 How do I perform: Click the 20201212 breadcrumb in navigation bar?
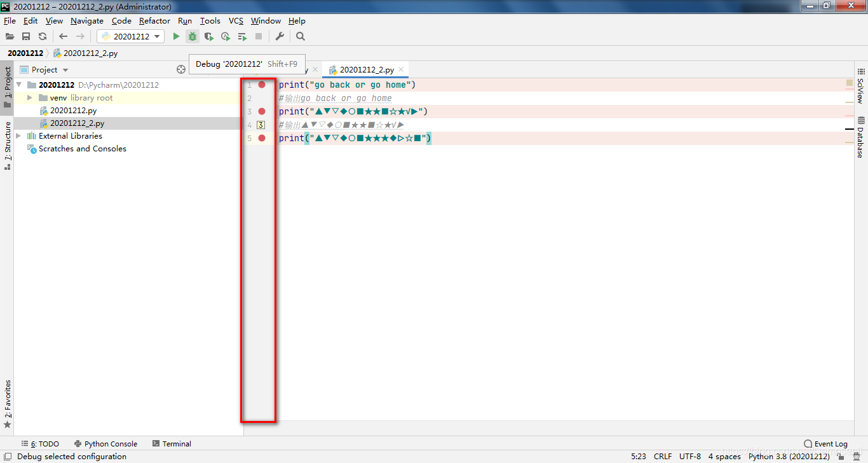25,53
